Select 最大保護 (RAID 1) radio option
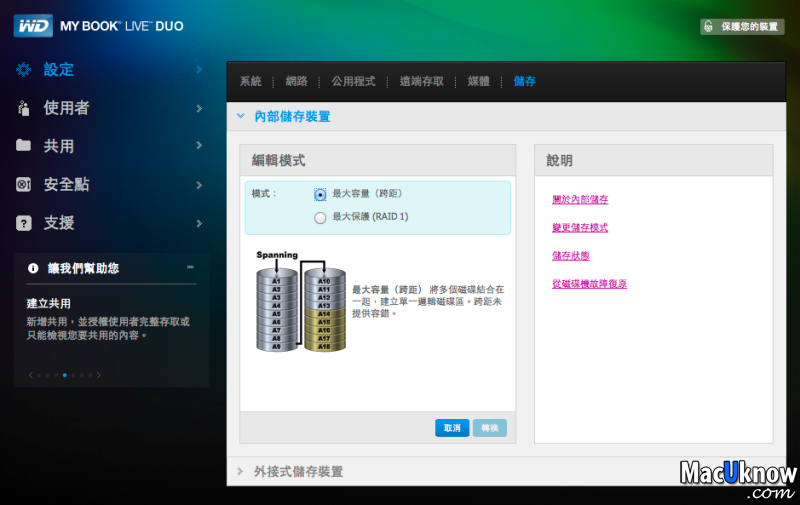 320,218
